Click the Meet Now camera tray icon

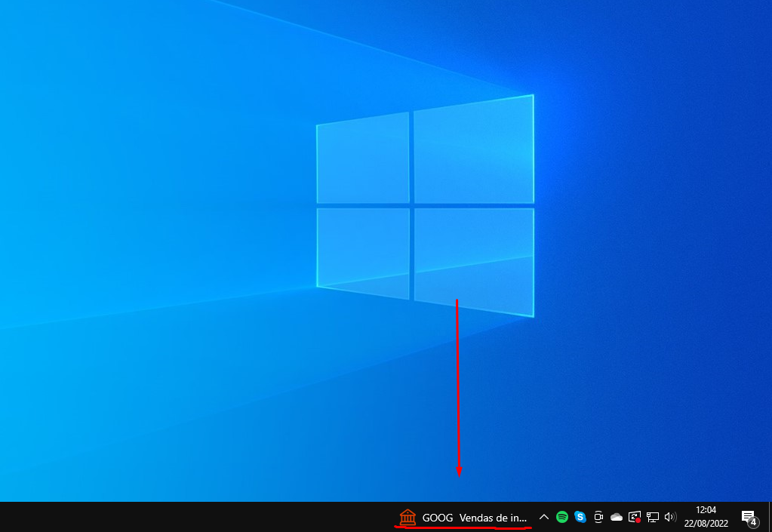[598, 517]
